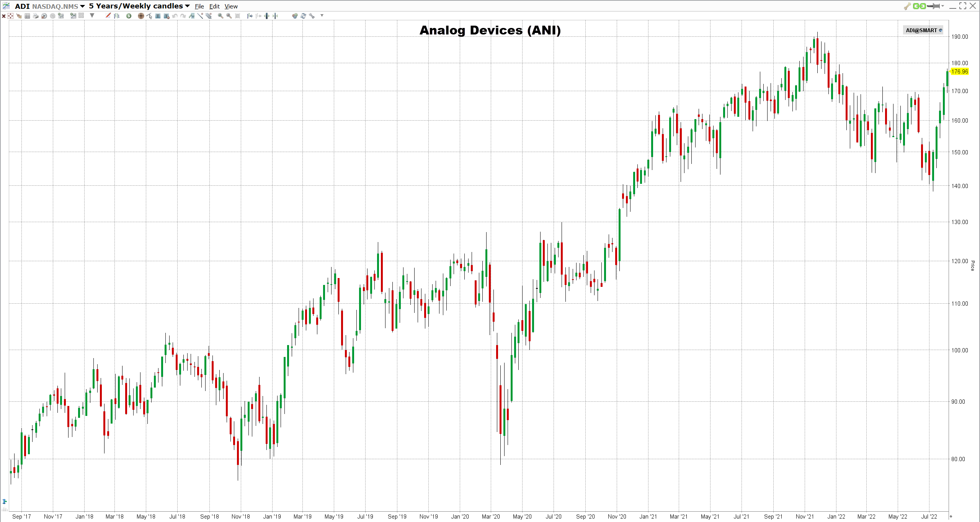980x522 pixels.
Task: Click the undo arrow icon
Action: point(175,16)
